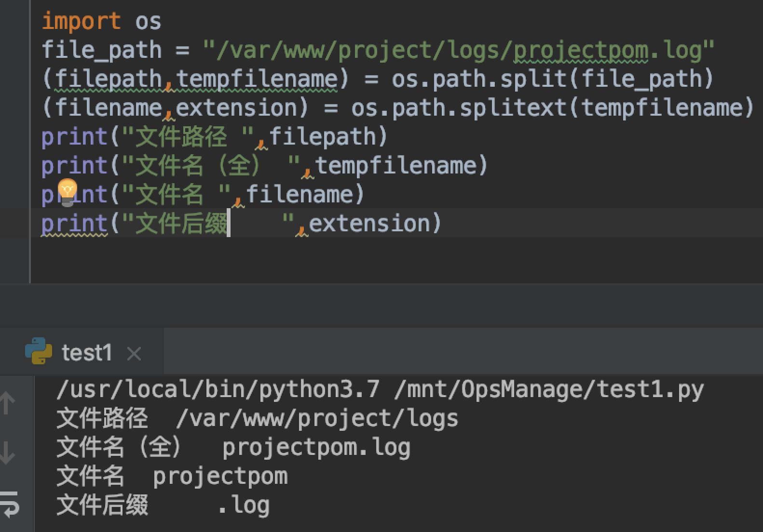Click the /var/www/project/logs console output
Viewport: 763px width, 532px height.
(317, 418)
